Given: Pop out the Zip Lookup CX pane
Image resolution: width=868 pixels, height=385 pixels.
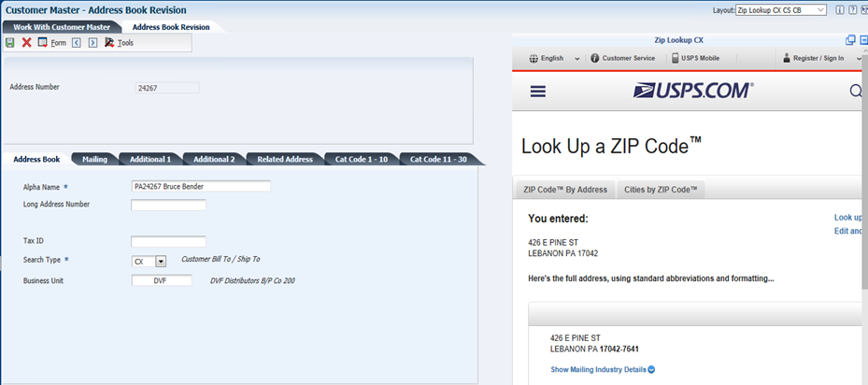Looking at the screenshot, I should pos(851,40).
